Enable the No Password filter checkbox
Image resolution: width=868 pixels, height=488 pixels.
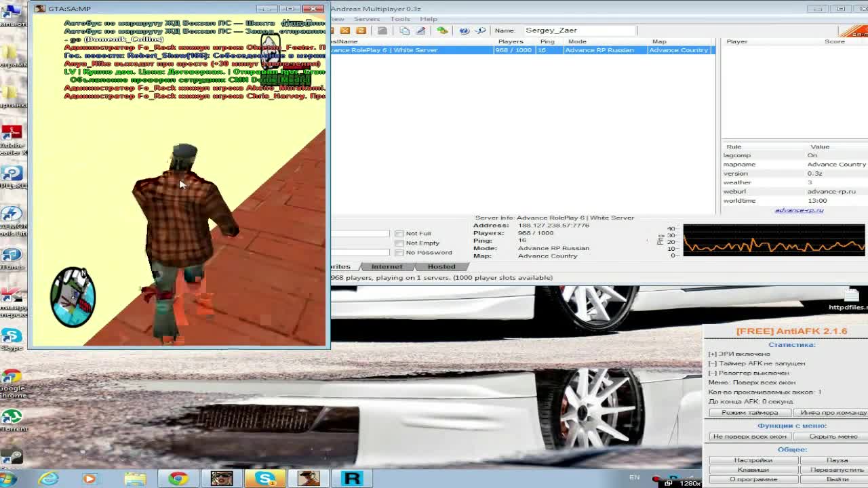tap(399, 253)
